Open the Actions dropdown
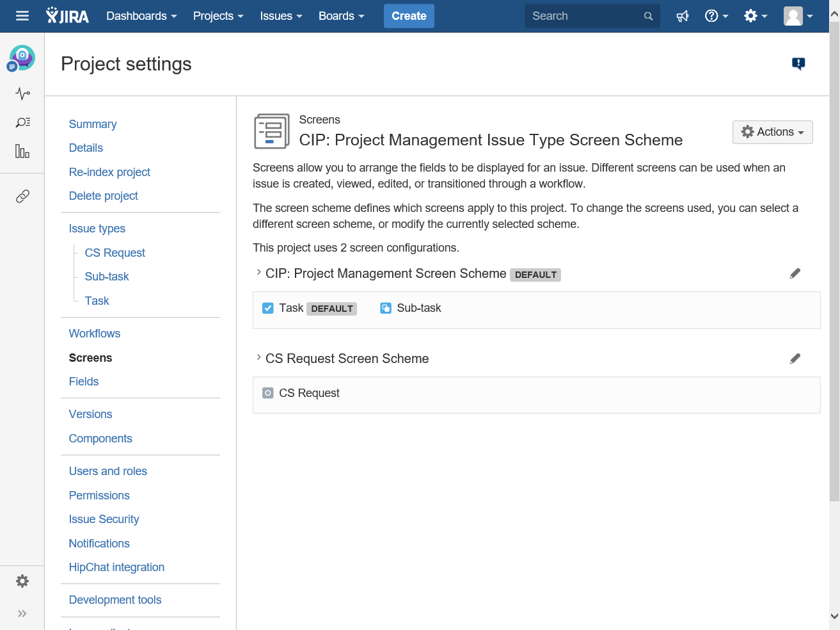This screenshot has width=840, height=630. click(x=773, y=132)
